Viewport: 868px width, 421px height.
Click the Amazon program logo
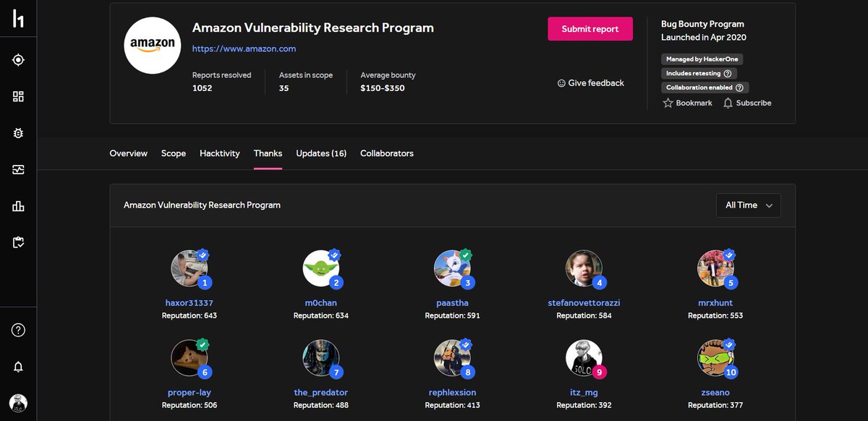(153, 45)
